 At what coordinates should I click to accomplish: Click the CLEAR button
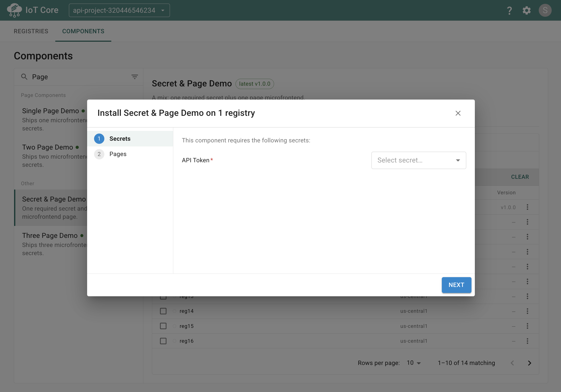[x=520, y=177]
